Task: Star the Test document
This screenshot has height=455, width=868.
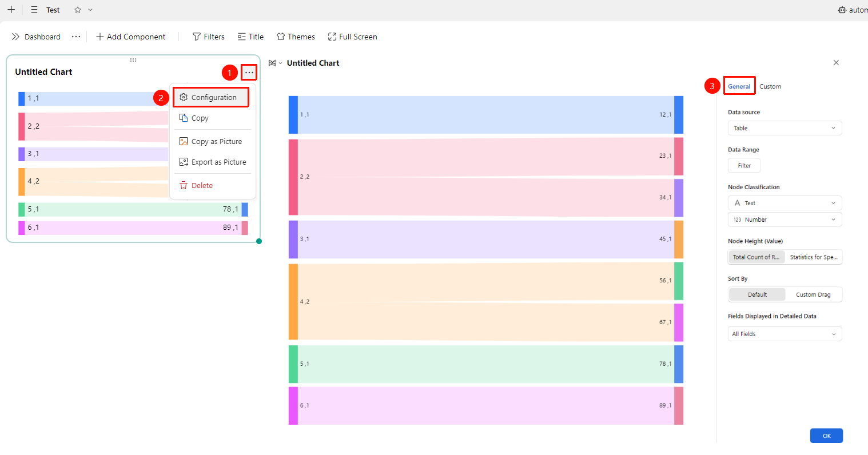Action: pyautogui.click(x=78, y=10)
